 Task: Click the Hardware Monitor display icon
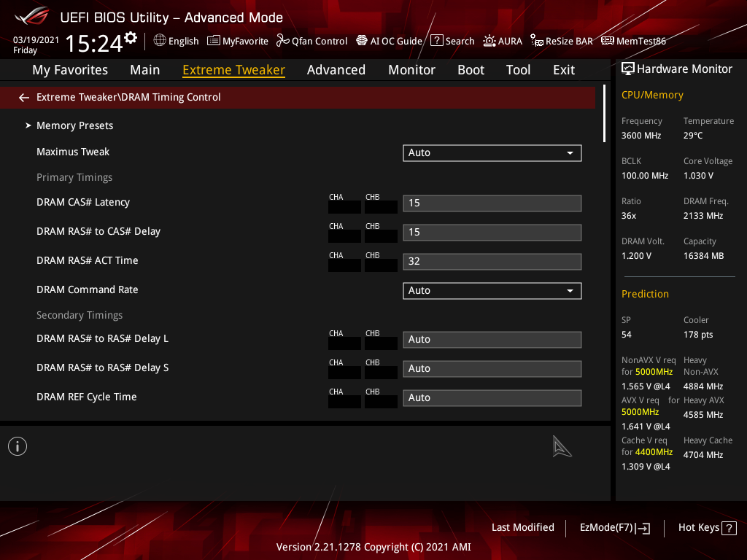tap(628, 69)
